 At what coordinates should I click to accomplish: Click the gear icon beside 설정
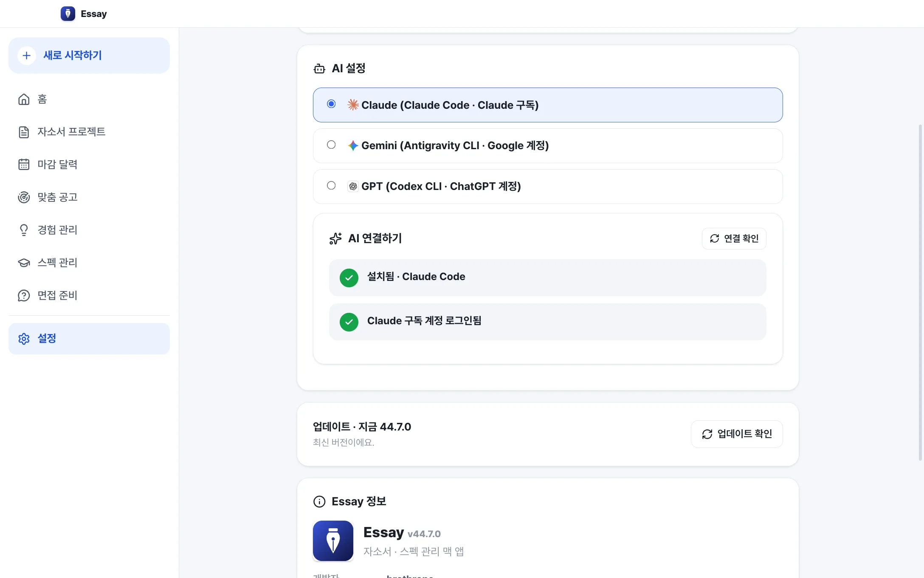pos(24,339)
